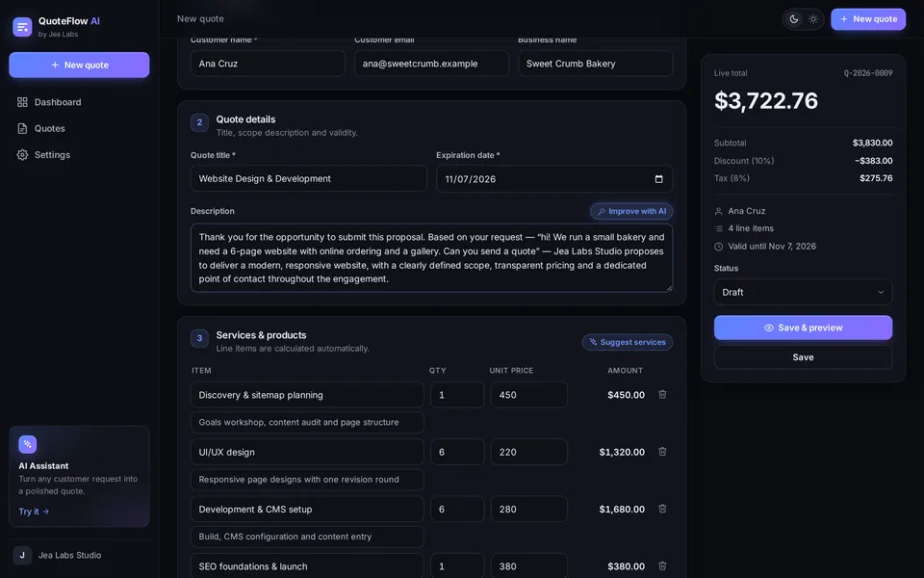Image resolution: width=924 pixels, height=578 pixels.
Task: Open the Status dropdown showing Draft
Action: (803, 292)
